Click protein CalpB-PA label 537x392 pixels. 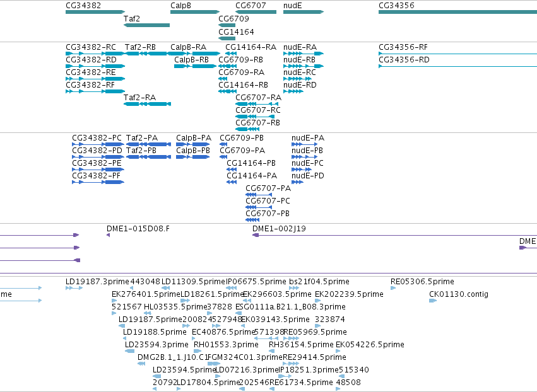(x=194, y=138)
